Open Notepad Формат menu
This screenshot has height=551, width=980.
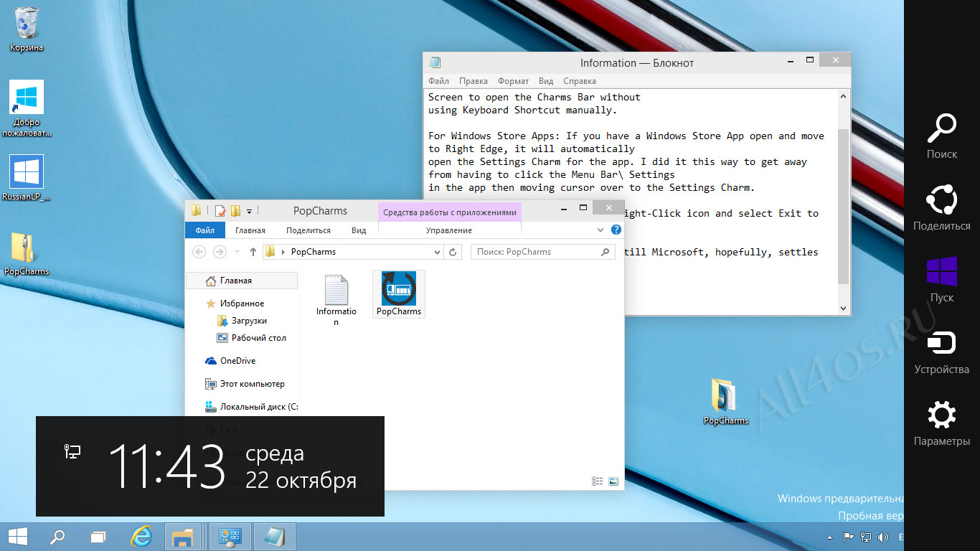point(513,81)
